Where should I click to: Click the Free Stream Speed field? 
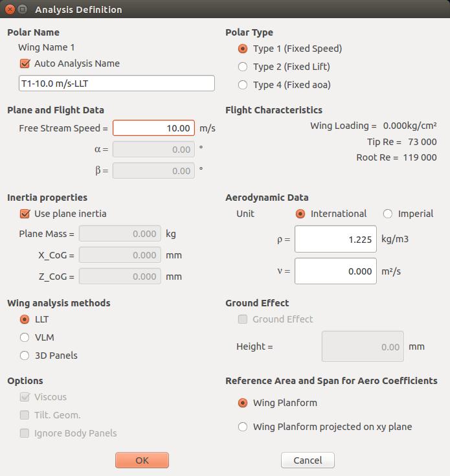click(153, 128)
